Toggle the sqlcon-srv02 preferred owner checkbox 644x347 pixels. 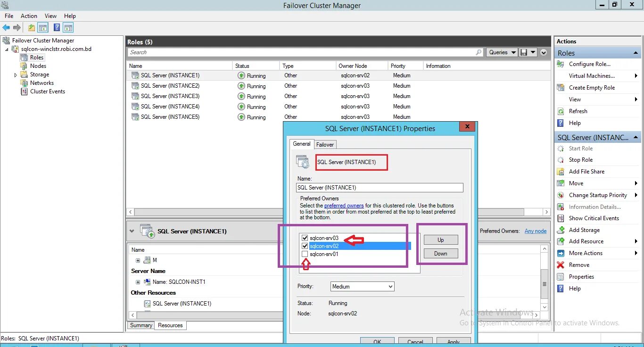(x=305, y=246)
